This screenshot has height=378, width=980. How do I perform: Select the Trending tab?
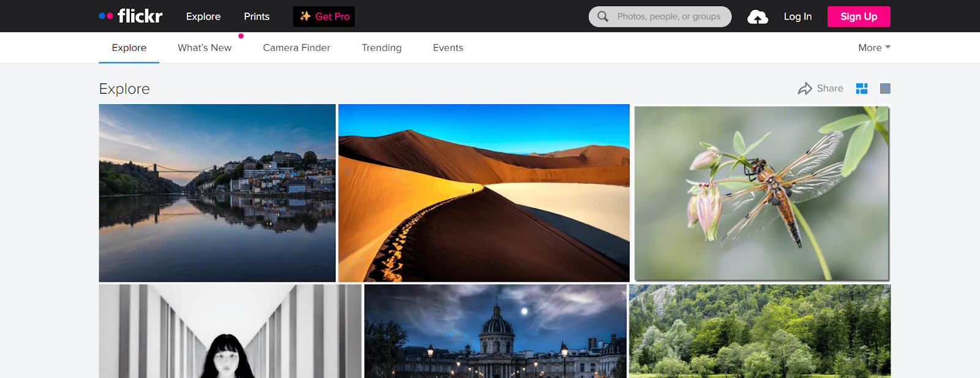click(x=382, y=48)
